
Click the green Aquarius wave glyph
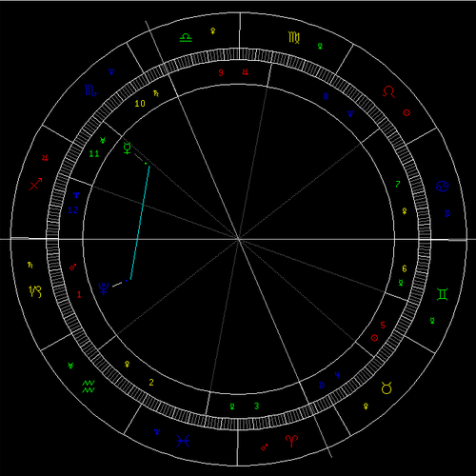(x=89, y=387)
